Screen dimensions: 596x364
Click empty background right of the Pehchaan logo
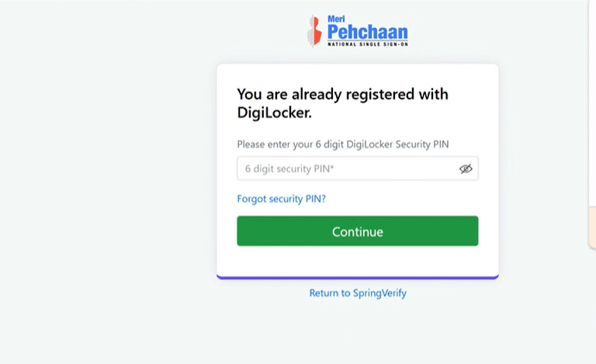click(x=481, y=31)
